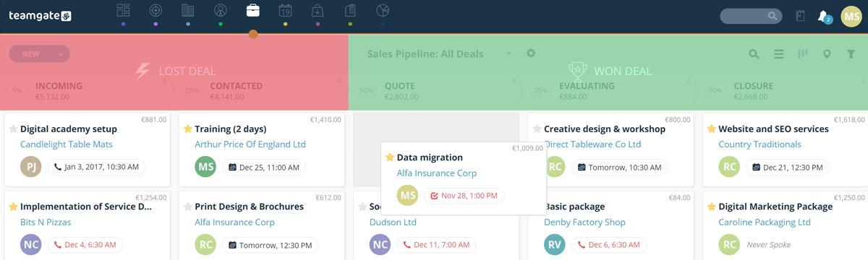Open Candlelight Table Mats company link
The image size is (868, 260).
coord(67,144)
